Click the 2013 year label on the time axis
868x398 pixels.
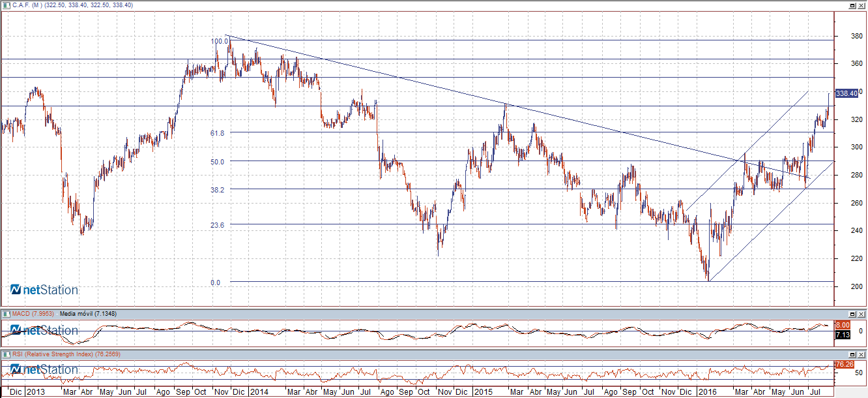pos(35,392)
